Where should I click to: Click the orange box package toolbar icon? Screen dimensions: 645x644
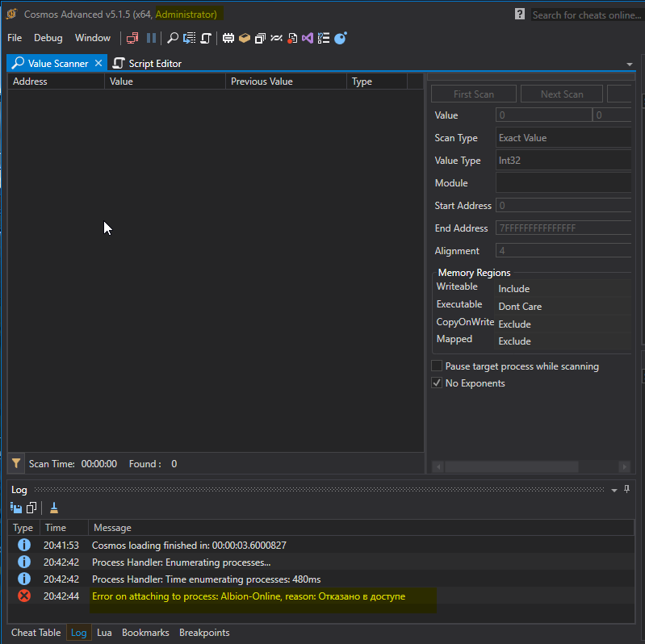[245, 38]
